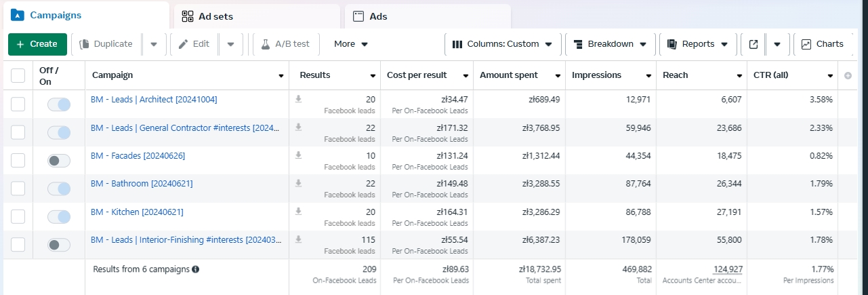Tick the checkbox for BM - Bathroom
Image resolution: width=868 pixels, height=295 pixels.
[x=18, y=189]
